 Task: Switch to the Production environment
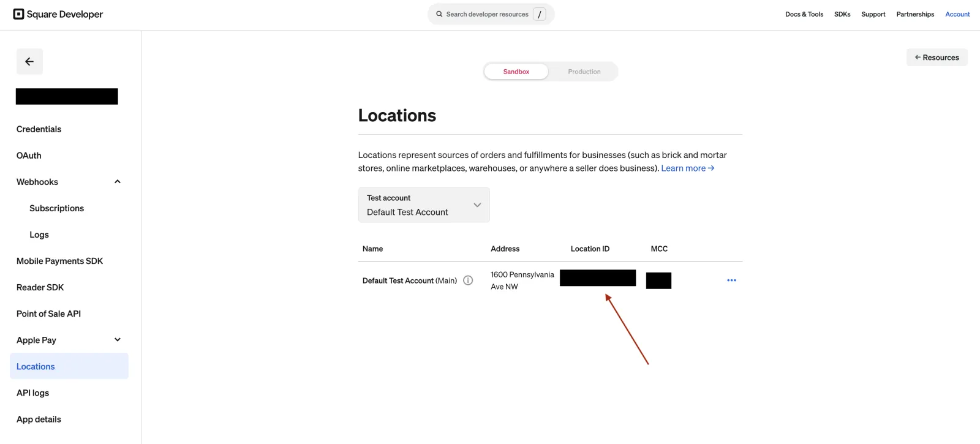tap(584, 72)
